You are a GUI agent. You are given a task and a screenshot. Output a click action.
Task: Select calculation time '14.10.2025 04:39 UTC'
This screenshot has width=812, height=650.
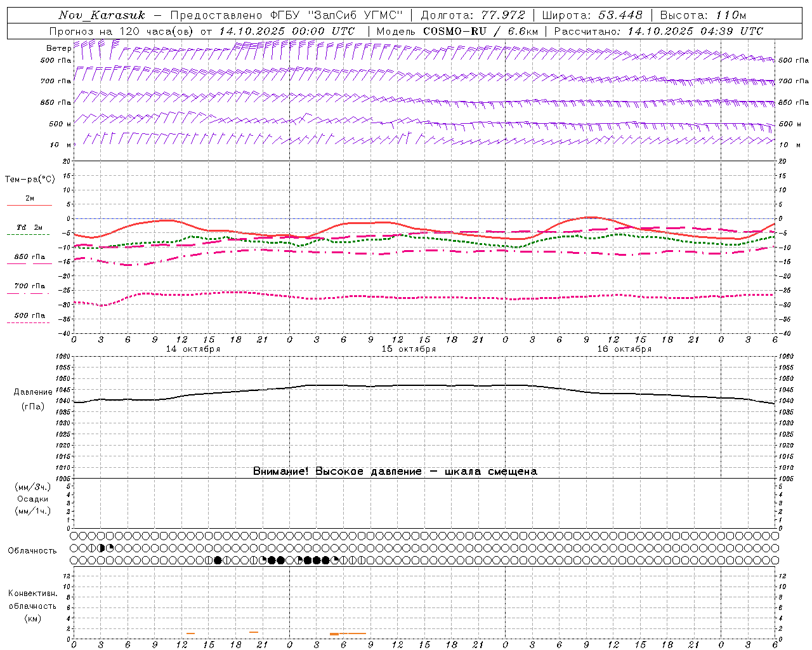pyautogui.click(x=695, y=31)
